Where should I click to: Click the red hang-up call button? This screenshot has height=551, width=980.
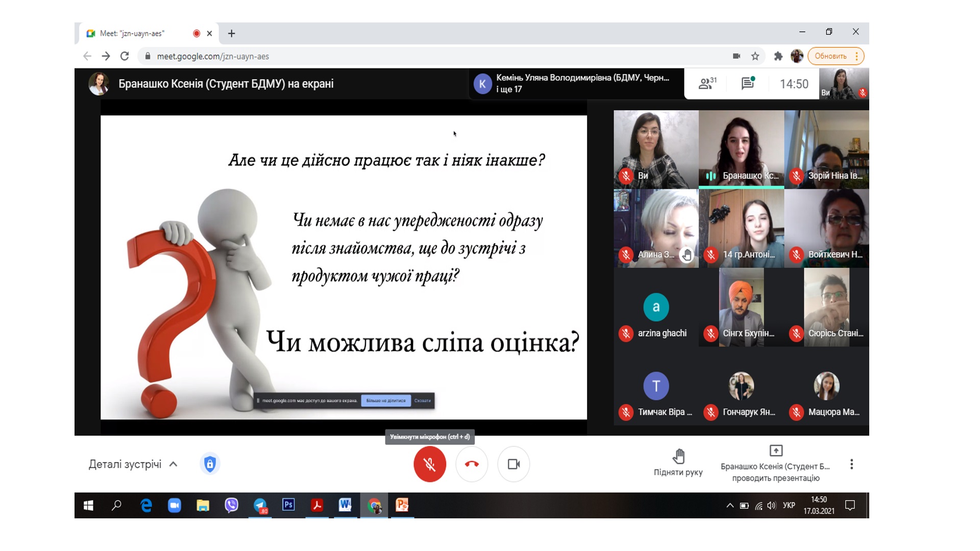(472, 464)
